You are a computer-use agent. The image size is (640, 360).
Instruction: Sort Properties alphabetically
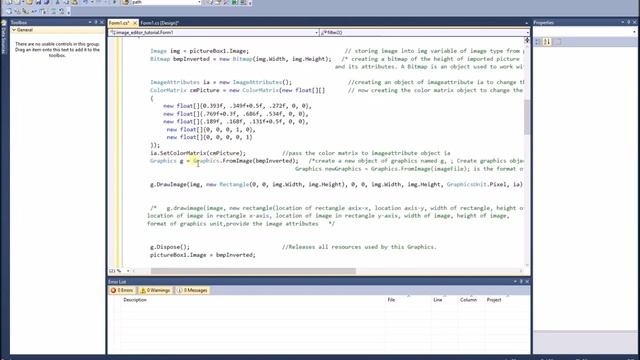[547, 42]
